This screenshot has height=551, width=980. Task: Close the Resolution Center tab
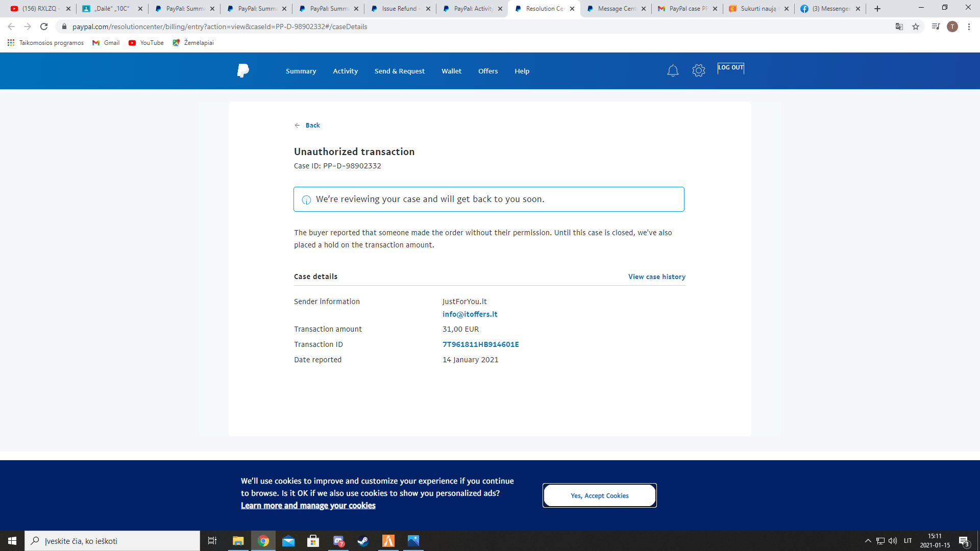572,9
